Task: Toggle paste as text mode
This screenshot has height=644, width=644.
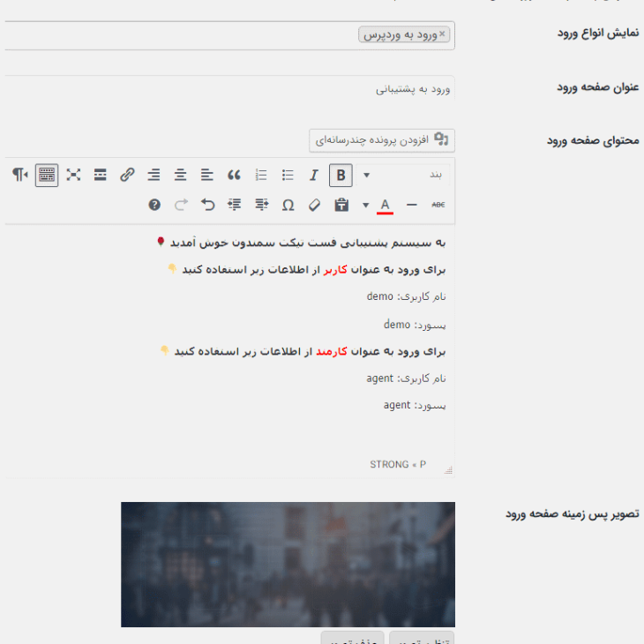Action: click(x=341, y=205)
